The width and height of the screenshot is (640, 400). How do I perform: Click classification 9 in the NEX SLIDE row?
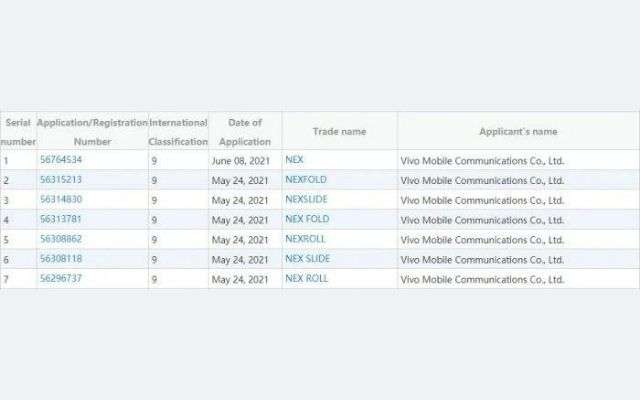(x=154, y=260)
